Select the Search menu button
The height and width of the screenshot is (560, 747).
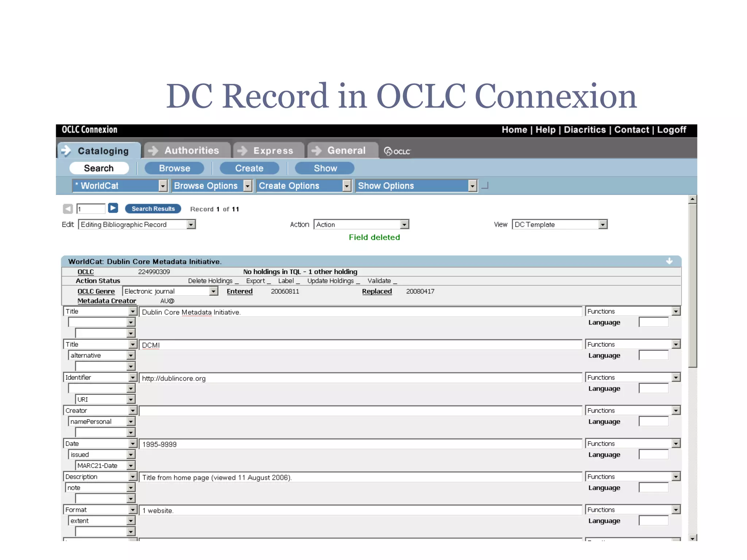99,168
